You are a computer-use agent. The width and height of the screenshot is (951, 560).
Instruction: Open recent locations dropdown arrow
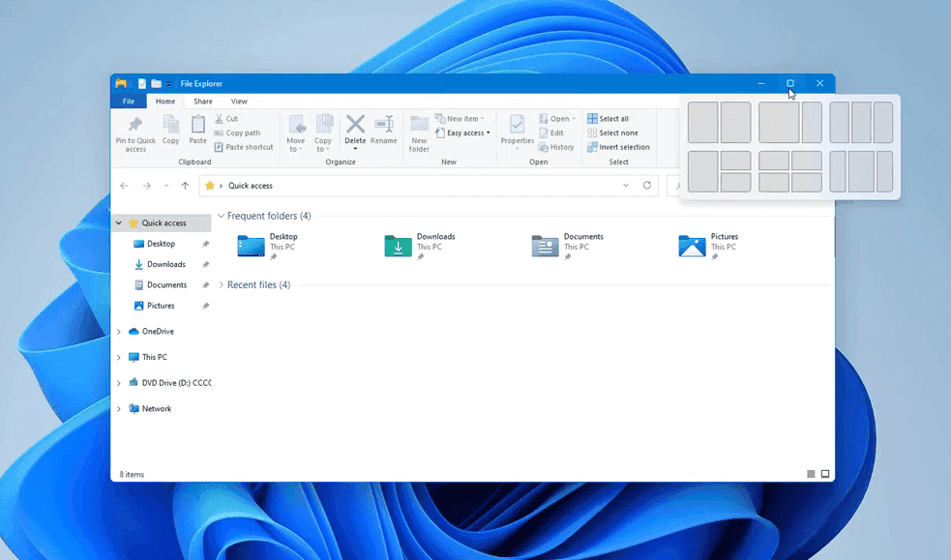click(166, 186)
